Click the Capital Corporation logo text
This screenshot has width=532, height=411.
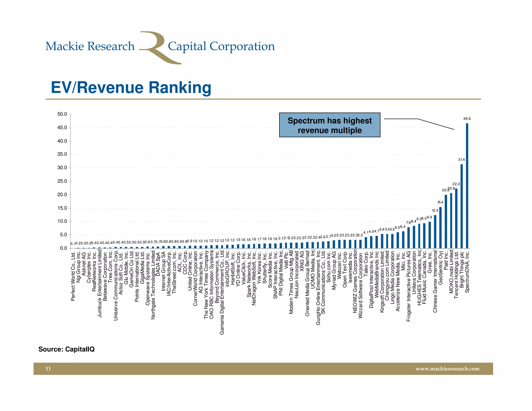(x=221, y=47)
